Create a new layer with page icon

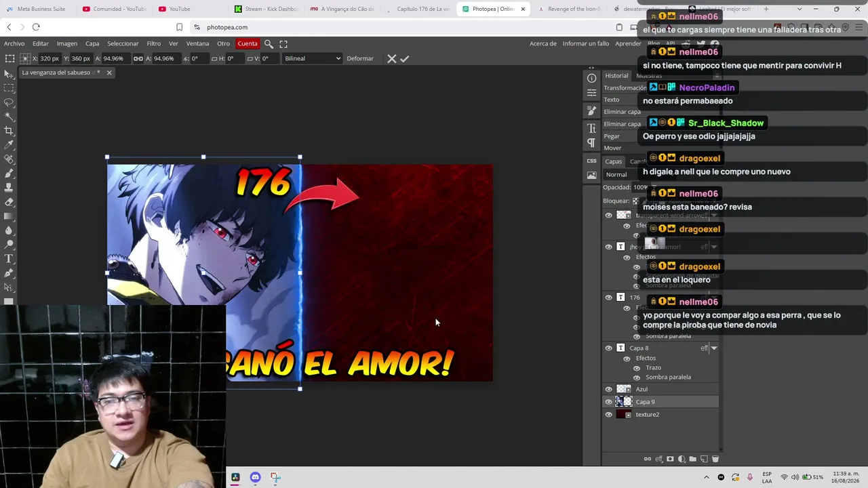pyautogui.click(x=704, y=459)
